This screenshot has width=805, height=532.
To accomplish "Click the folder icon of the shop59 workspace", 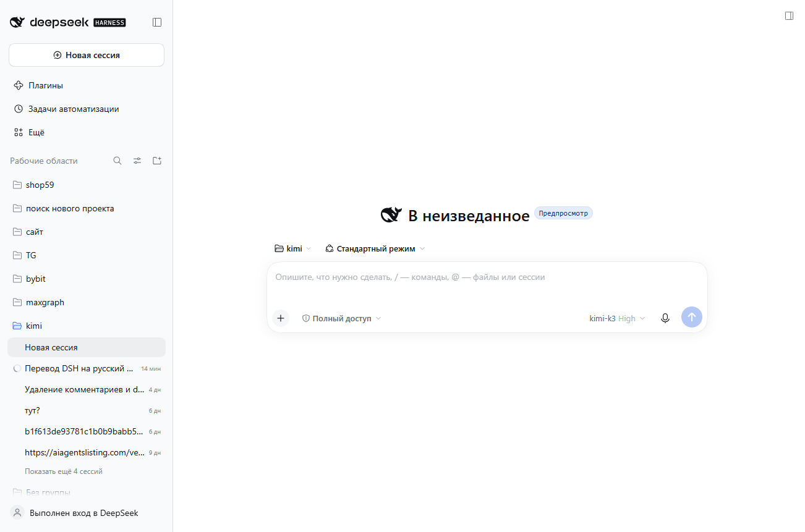I will (x=17, y=185).
